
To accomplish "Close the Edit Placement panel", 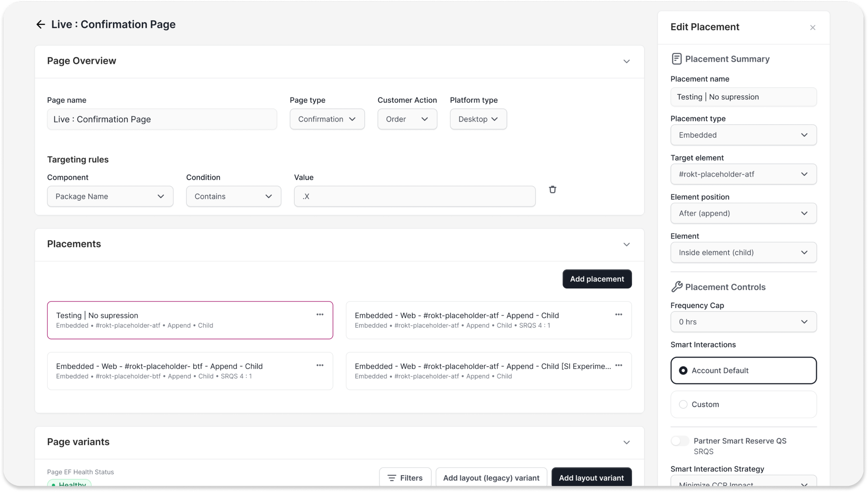I will tap(812, 27).
